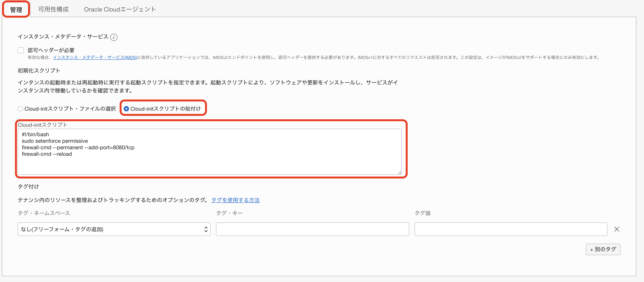Enable the 認可ヘッダーが必要 checkbox
Viewport: 644px width, 282px height.
(21, 50)
